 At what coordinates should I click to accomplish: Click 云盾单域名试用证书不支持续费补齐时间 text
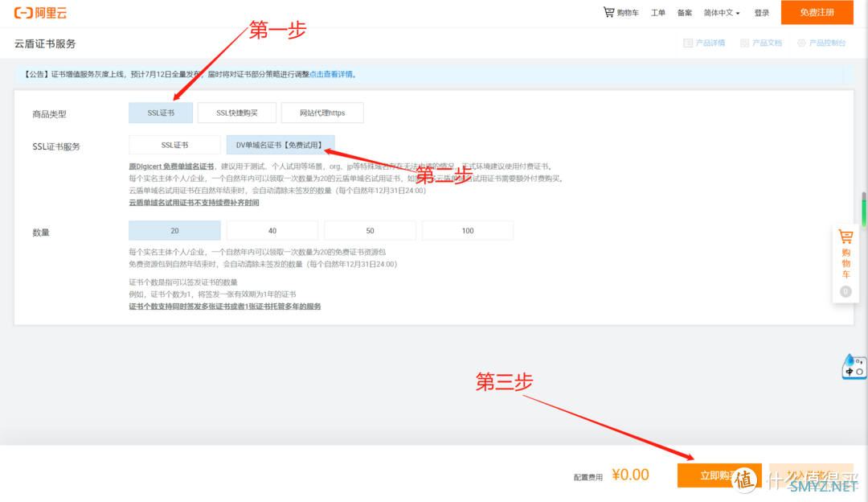coord(194,203)
